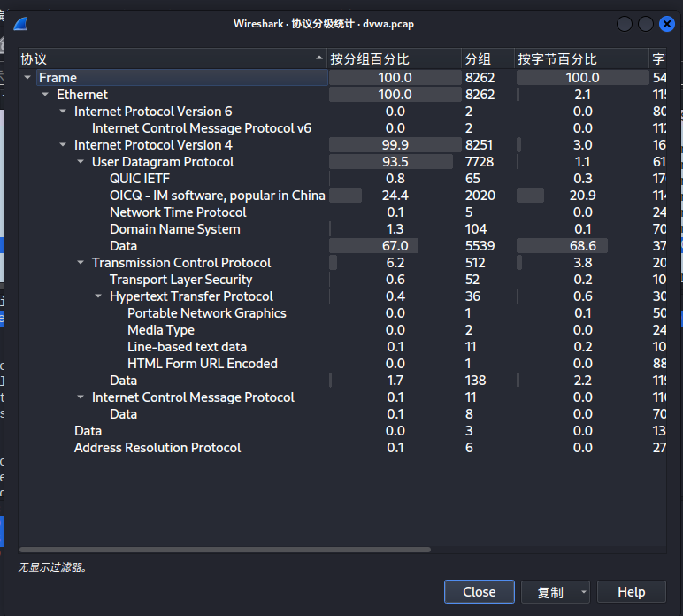This screenshot has height=616, width=683.
Task: Select the Media Type row
Action: (342, 330)
